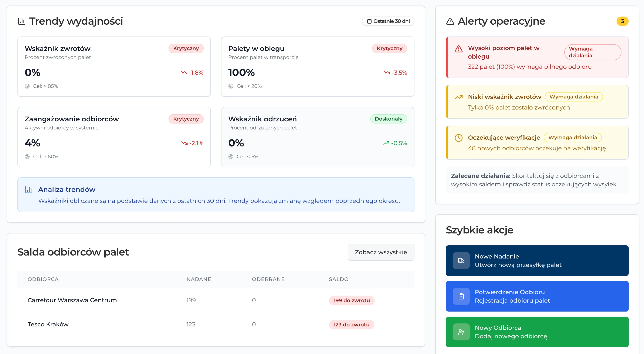Click the Krytyczny badge on Wskaźnik zwrotów
Image resolution: width=644 pixels, height=354 pixels.
pyautogui.click(x=186, y=48)
